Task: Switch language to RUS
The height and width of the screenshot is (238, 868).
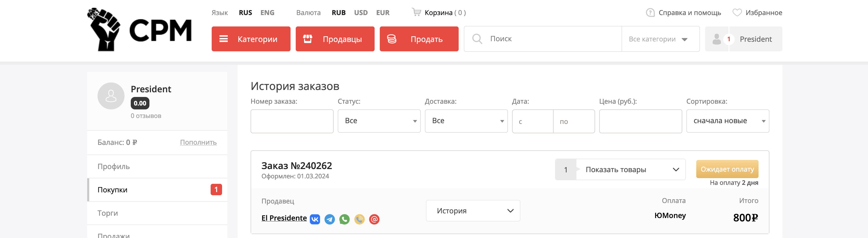Action: 245,13
